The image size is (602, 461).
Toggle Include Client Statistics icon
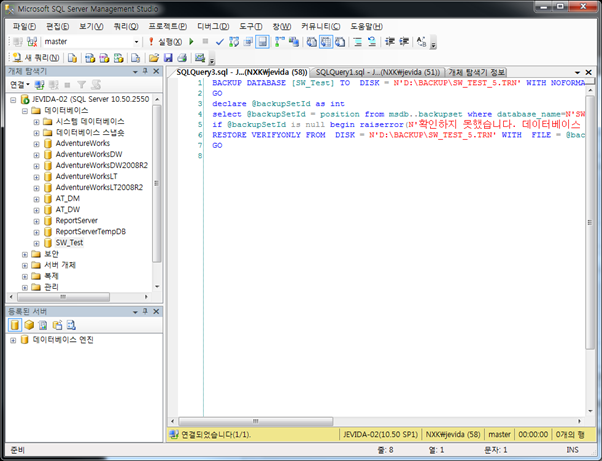point(294,41)
